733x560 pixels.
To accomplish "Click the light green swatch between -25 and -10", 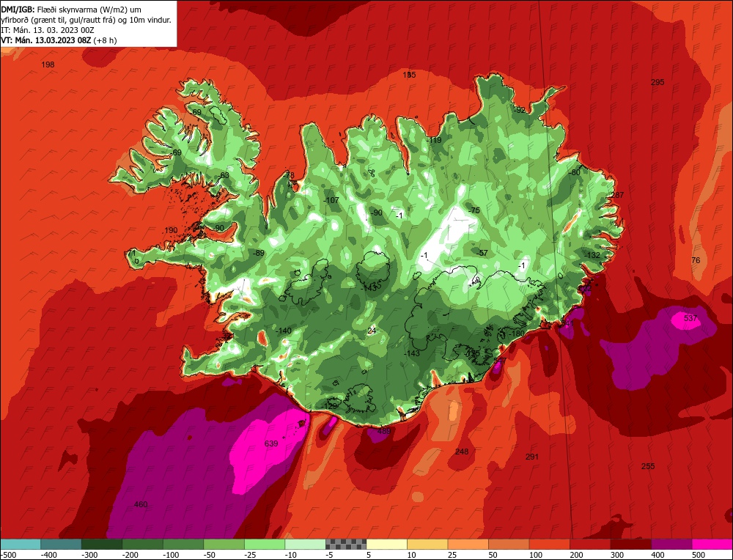I will (265, 544).
